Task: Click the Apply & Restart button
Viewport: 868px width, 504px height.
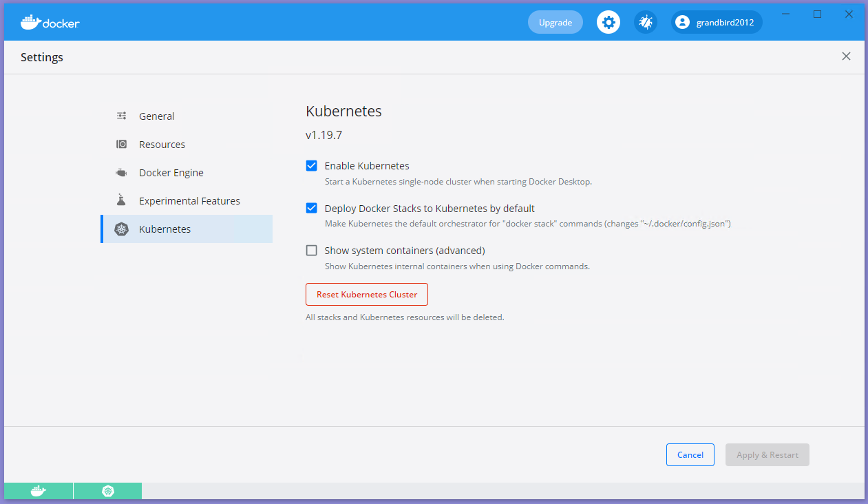Action: point(768,454)
